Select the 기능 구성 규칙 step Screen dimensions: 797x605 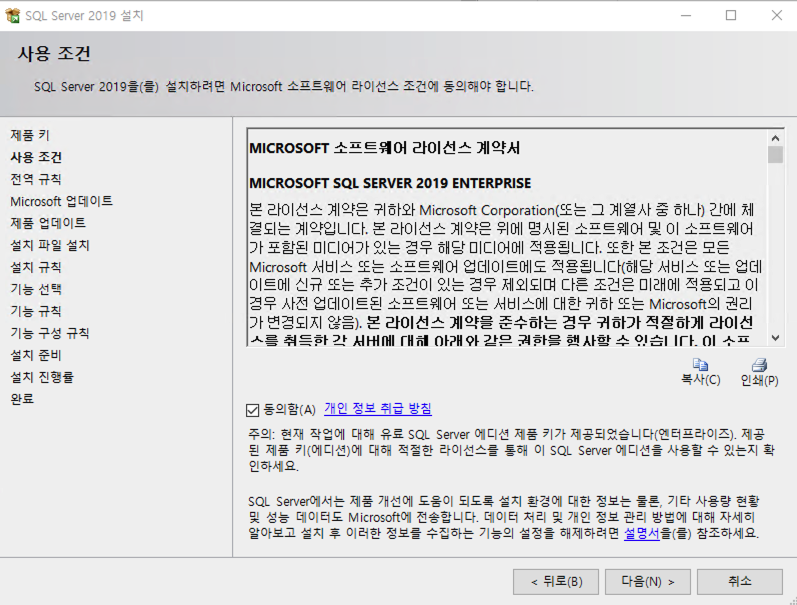50,334
